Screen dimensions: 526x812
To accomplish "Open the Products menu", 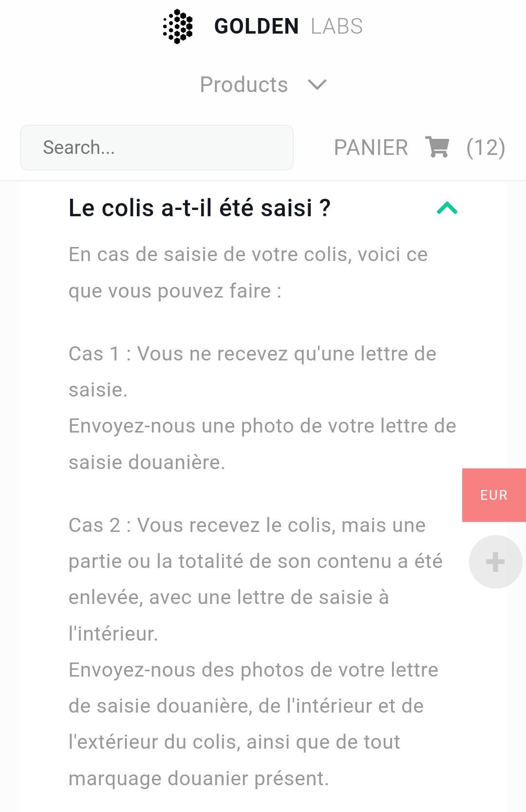I will tap(244, 85).
